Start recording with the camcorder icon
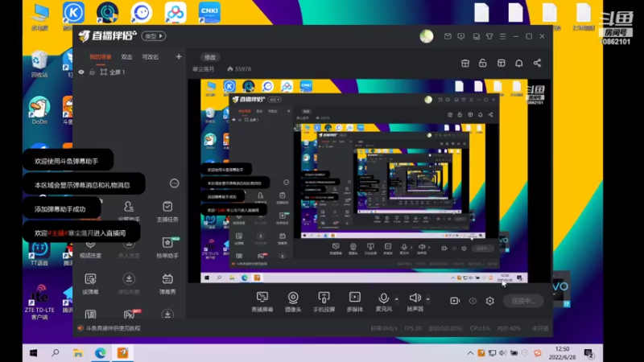Screen dimensions: 644x362 [455, 301]
